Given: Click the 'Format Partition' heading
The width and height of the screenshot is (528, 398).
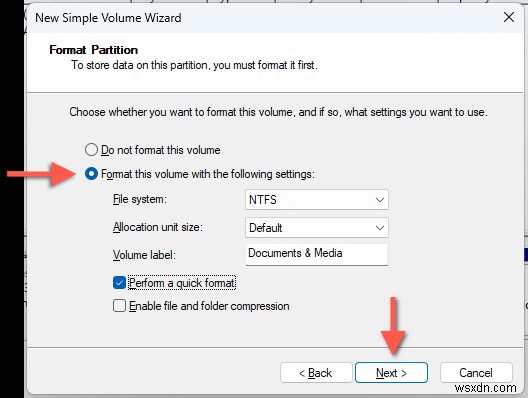Looking at the screenshot, I should click(x=94, y=50).
